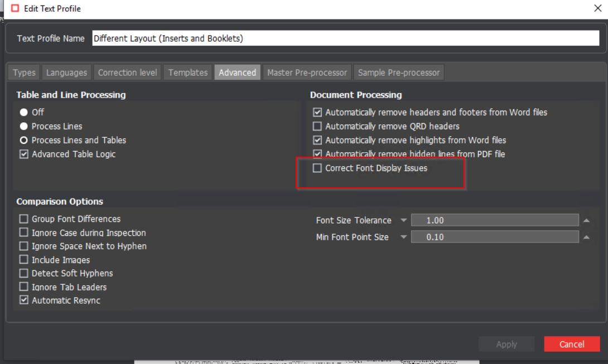Enable Correct Font Display Issues checkbox
The image size is (608, 364).
pyautogui.click(x=317, y=168)
